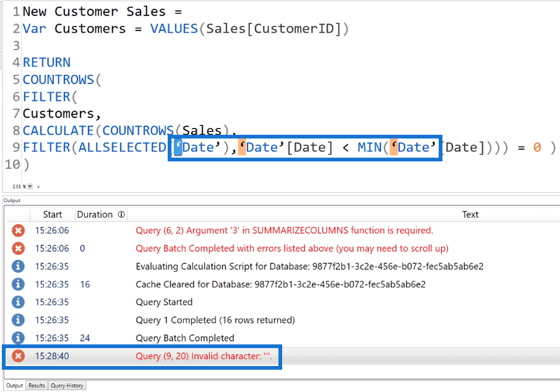Select the SUMMARIZECOLUMNS argument required message

pos(284,231)
